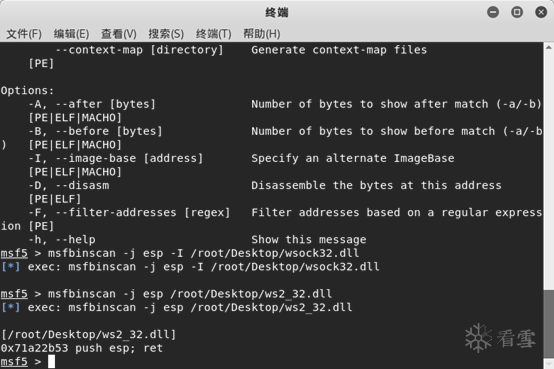Viewport: 554px width, 369px height.
Task: Open the 文件(F) menu
Action: tap(24, 34)
